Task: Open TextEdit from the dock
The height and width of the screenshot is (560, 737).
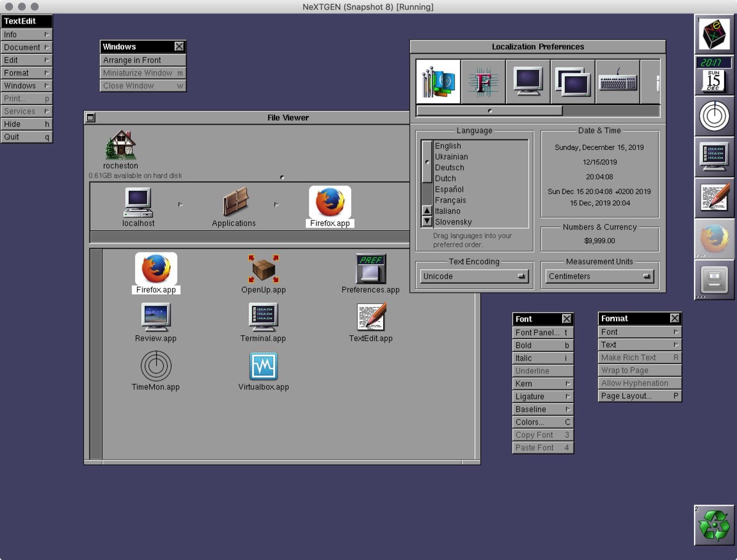Action: tap(714, 197)
